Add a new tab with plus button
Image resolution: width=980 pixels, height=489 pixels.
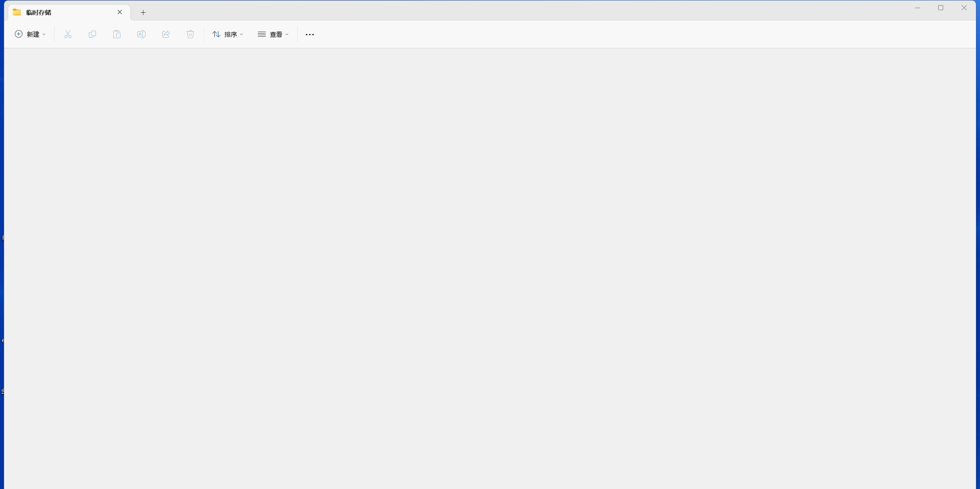click(143, 12)
